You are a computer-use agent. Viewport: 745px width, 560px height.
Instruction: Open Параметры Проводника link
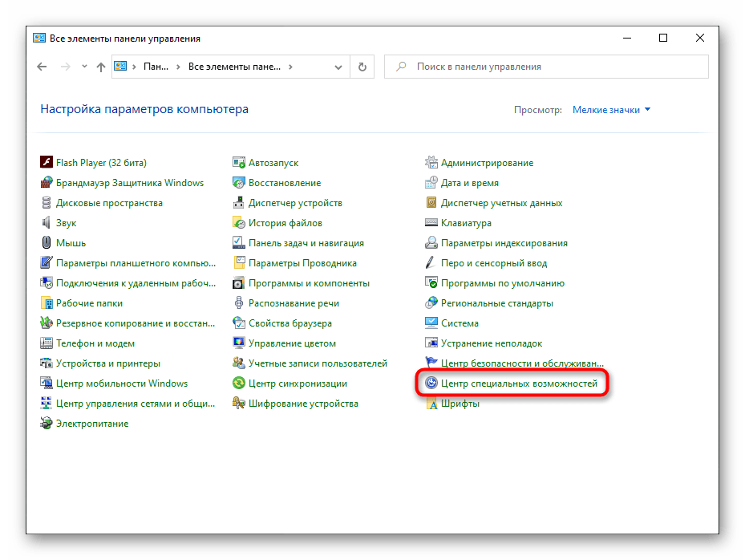(302, 263)
